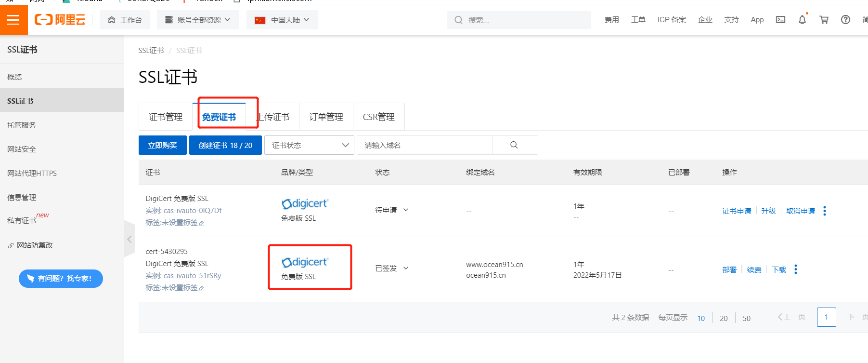
Task: Click domain www.ocean915.cn
Action: [494, 265]
